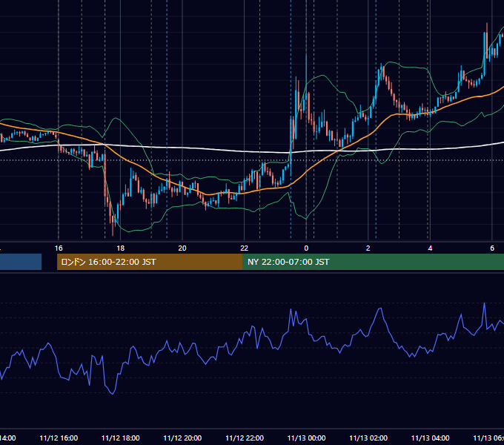Click hour label 16 on the upper time axis

click(x=59, y=248)
